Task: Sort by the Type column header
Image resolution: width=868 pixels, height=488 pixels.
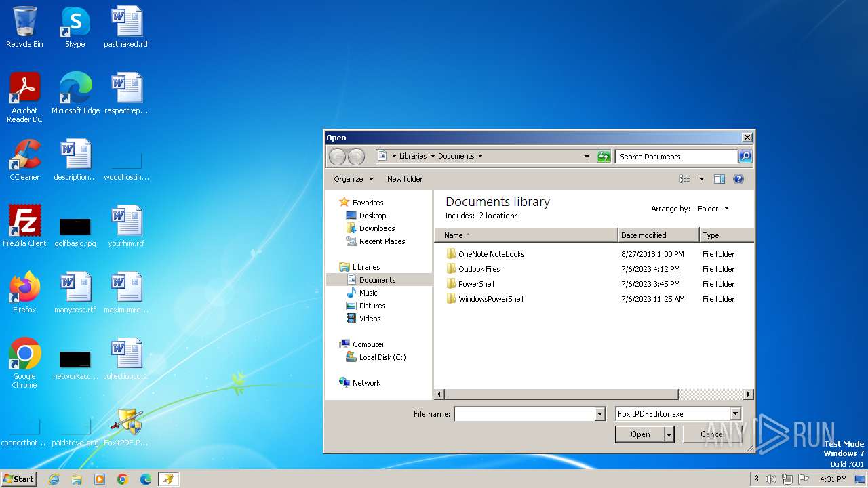Action: tap(726, 235)
